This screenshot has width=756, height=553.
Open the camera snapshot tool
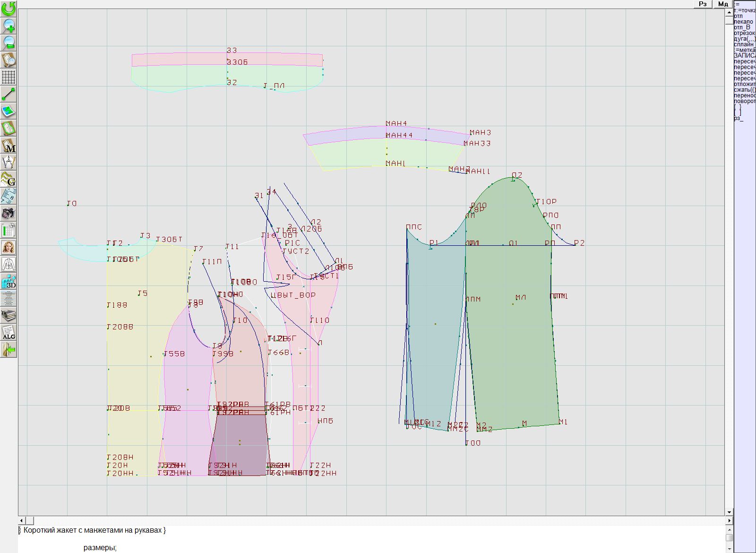click(x=9, y=213)
